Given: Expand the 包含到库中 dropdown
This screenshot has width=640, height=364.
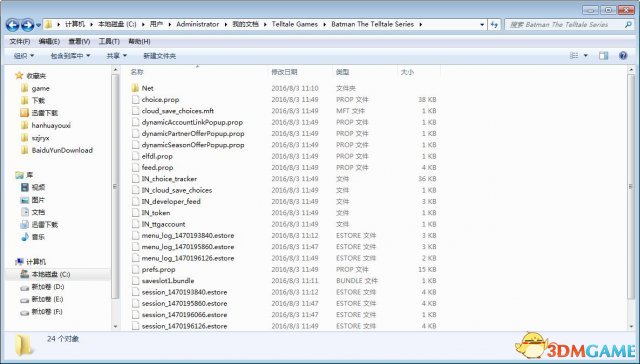Looking at the screenshot, I should click(x=70, y=55).
